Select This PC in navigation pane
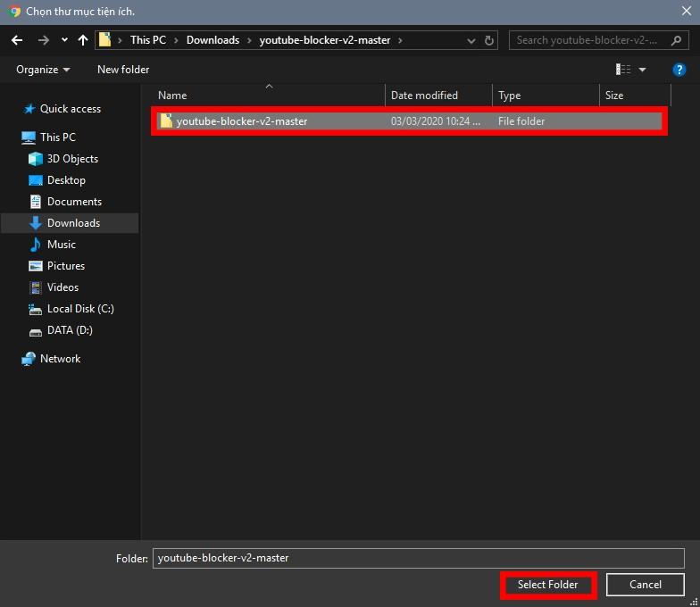 tap(58, 137)
